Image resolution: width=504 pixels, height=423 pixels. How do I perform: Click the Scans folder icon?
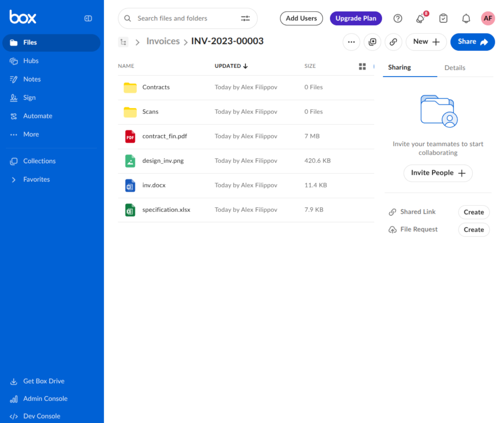(x=130, y=112)
